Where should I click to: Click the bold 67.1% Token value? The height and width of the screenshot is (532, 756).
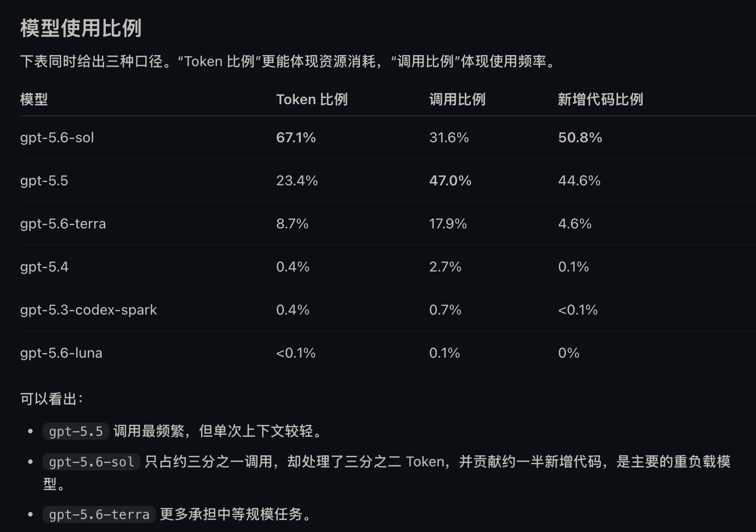(x=296, y=138)
